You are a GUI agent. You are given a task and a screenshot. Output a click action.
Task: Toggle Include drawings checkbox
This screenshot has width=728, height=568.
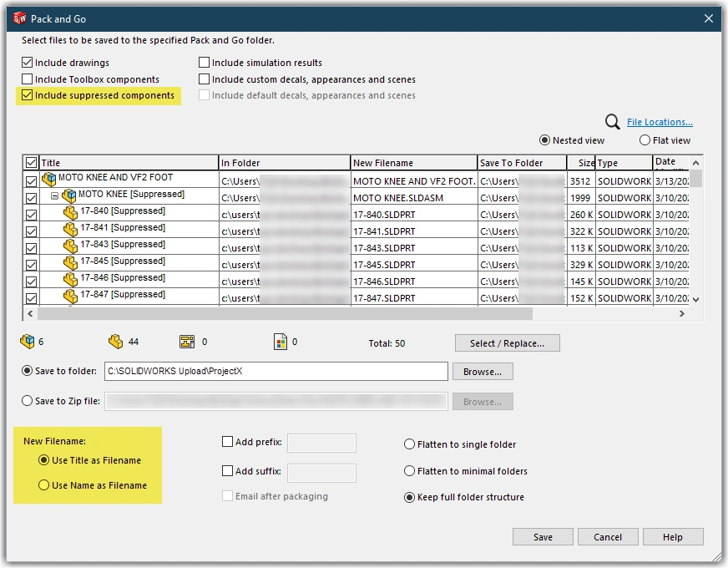tap(28, 63)
